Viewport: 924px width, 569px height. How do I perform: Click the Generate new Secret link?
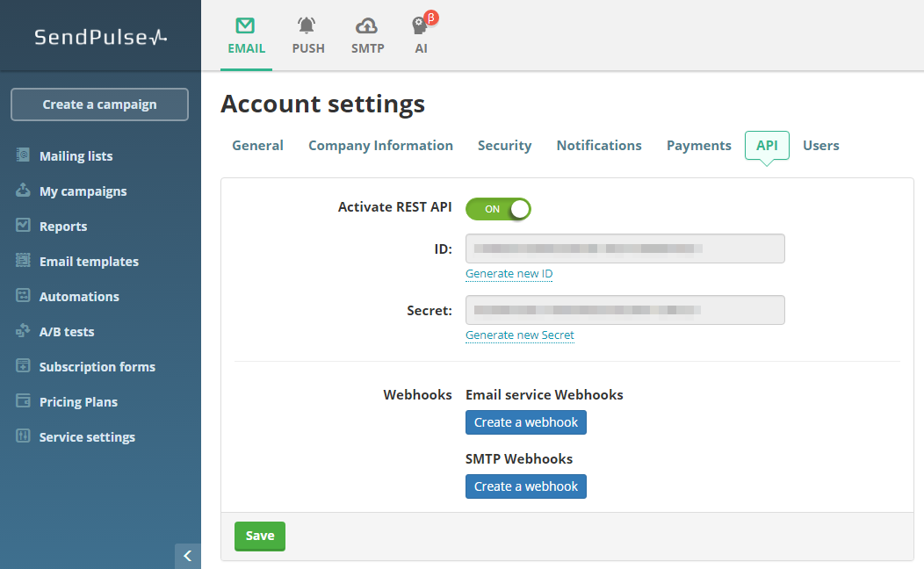519,335
